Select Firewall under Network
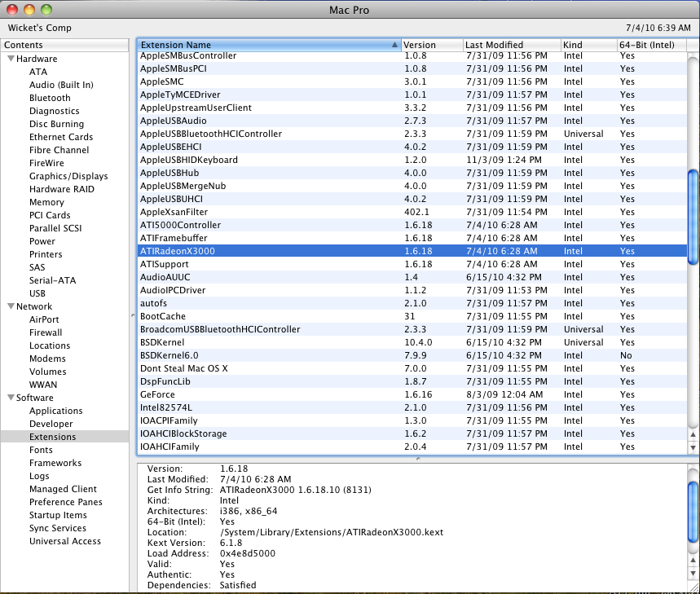 pos(46,332)
